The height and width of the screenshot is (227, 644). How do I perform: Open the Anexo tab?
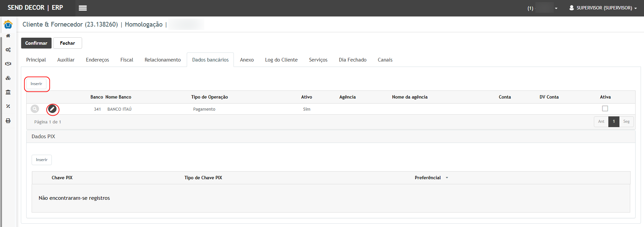pos(247,60)
